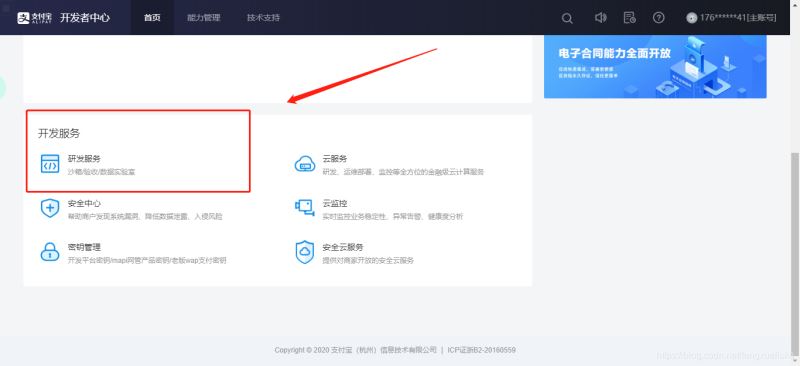Image resolution: width=800 pixels, height=366 pixels.
Task: Open the 研发服务 link
Action: click(x=84, y=159)
